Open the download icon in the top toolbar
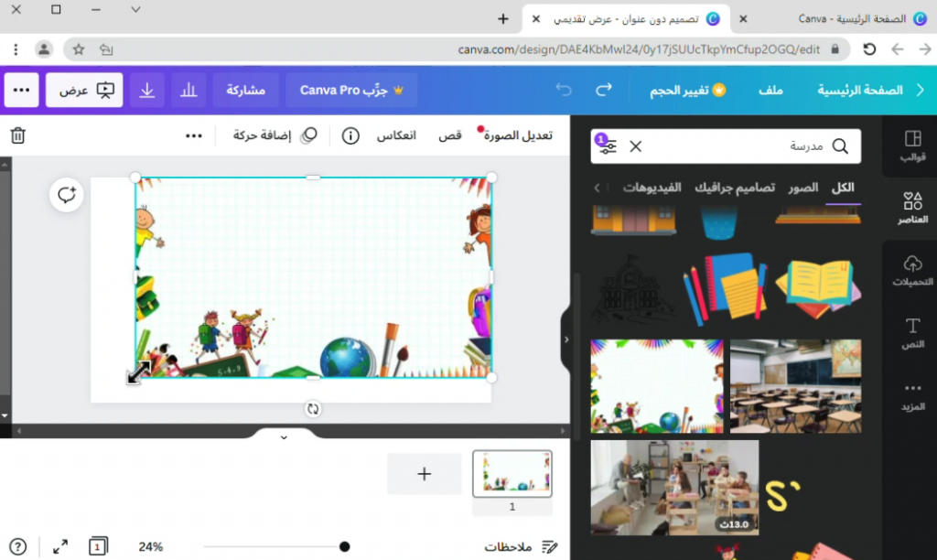The height and width of the screenshot is (560, 937). point(146,90)
